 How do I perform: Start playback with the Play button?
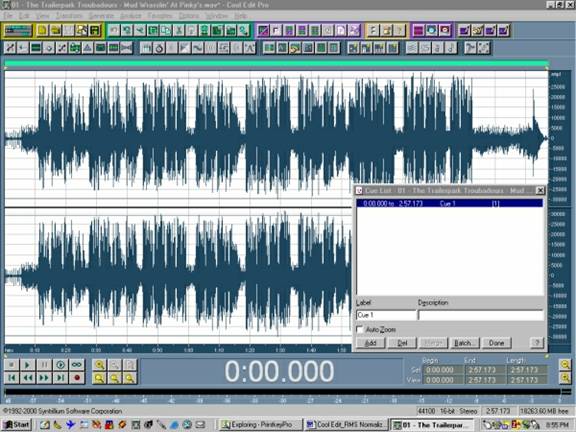pos(28,364)
